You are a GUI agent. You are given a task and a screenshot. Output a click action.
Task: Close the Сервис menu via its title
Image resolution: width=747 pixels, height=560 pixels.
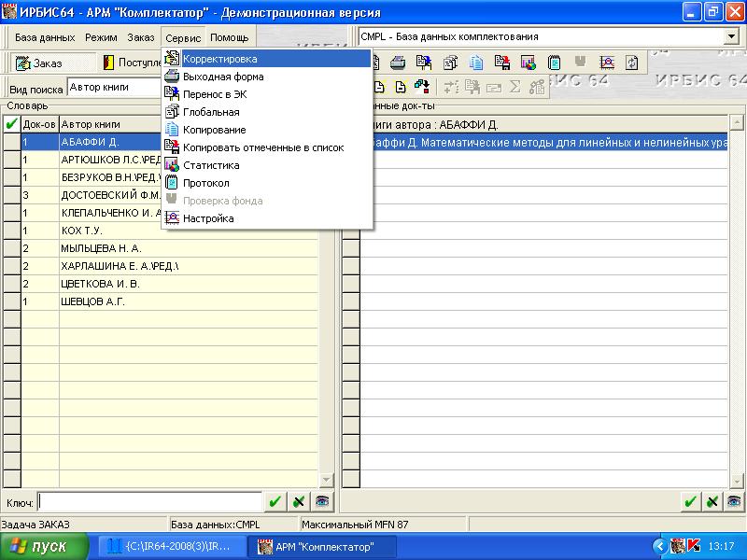click(x=183, y=37)
